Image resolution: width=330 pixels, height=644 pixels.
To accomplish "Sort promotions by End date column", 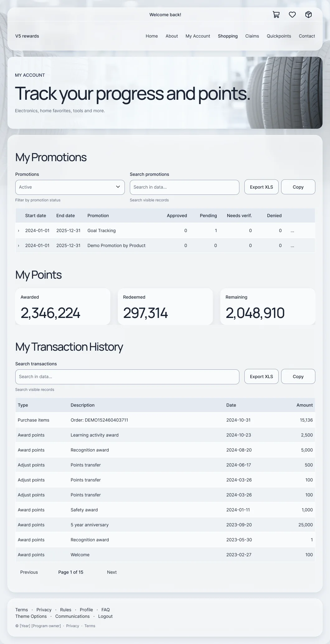I will pyautogui.click(x=65, y=216).
